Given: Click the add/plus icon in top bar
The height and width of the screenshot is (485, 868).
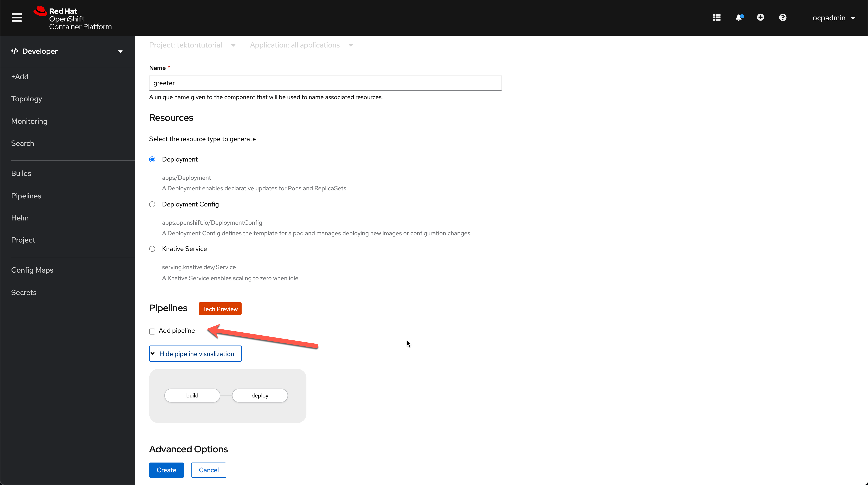Looking at the screenshot, I should (x=761, y=17).
